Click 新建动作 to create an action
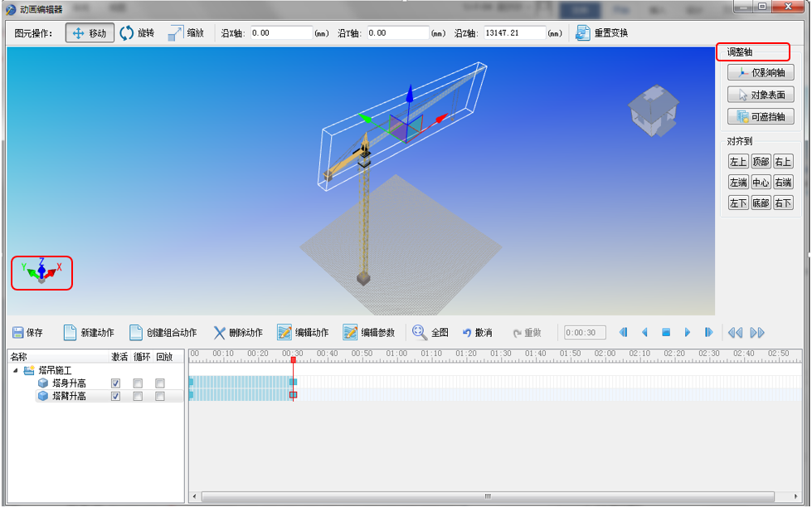Screen dimensions: 812x508 tap(89, 332)
